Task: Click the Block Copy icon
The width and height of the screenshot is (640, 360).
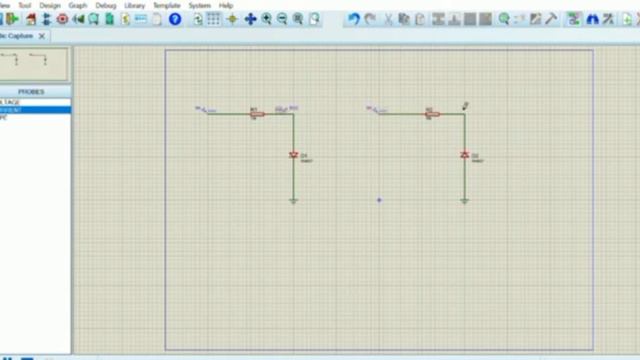Action: click(x=438, y=19)
